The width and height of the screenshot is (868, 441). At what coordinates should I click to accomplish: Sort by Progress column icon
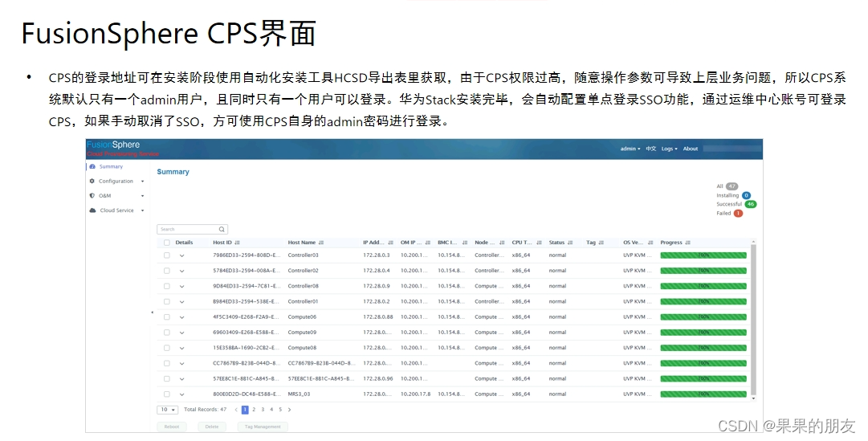point(688,243)
